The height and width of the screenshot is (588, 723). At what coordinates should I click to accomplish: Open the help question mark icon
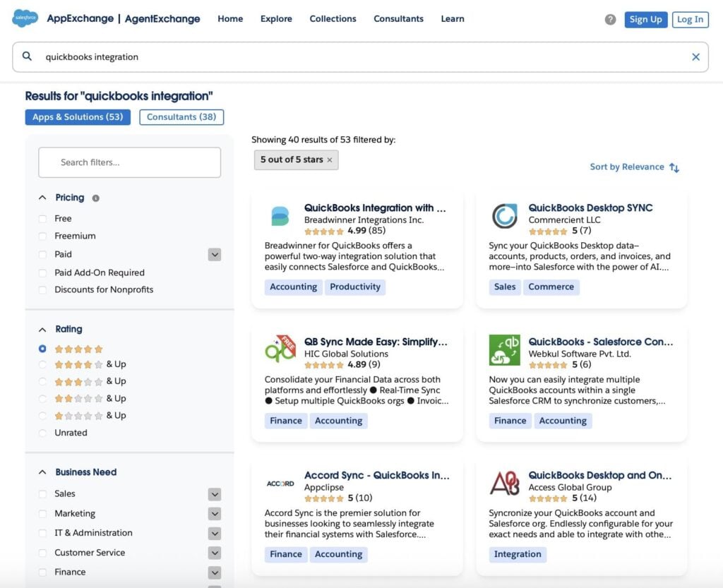click(610, 19)
